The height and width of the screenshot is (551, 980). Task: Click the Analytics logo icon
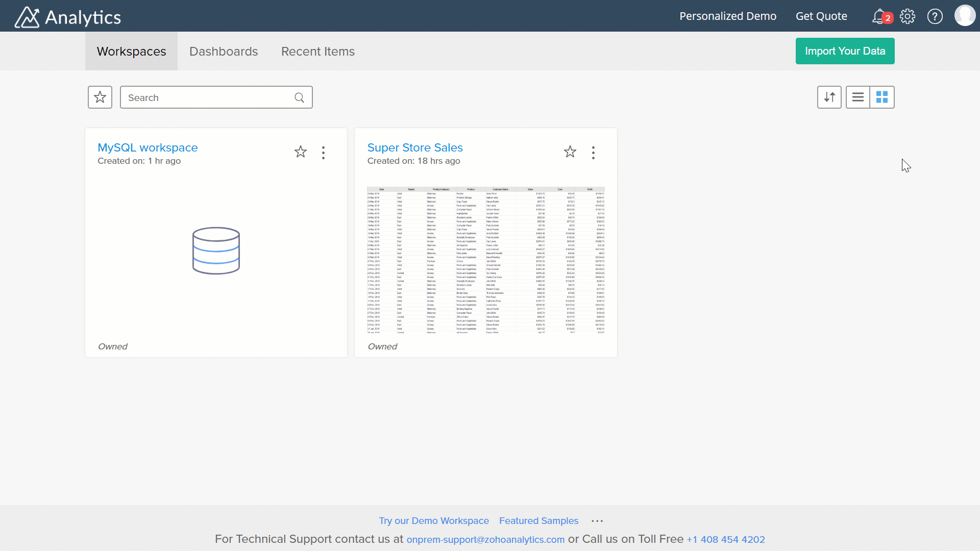tap(27, 17)
